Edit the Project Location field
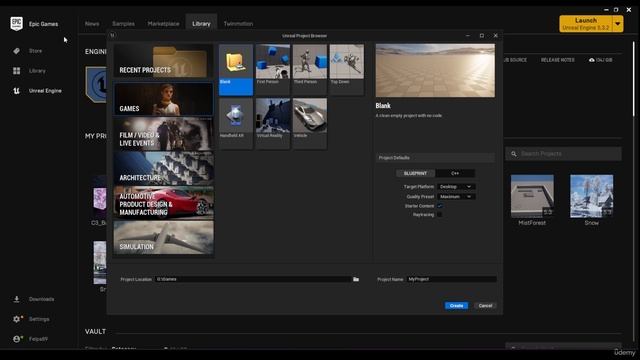 253,279
